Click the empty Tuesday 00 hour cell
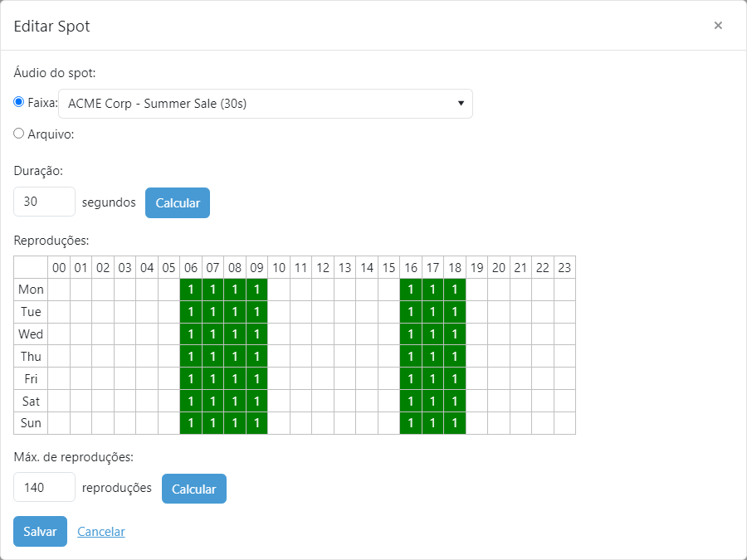Viewport: 747px width, 560px height. (59, 312)
